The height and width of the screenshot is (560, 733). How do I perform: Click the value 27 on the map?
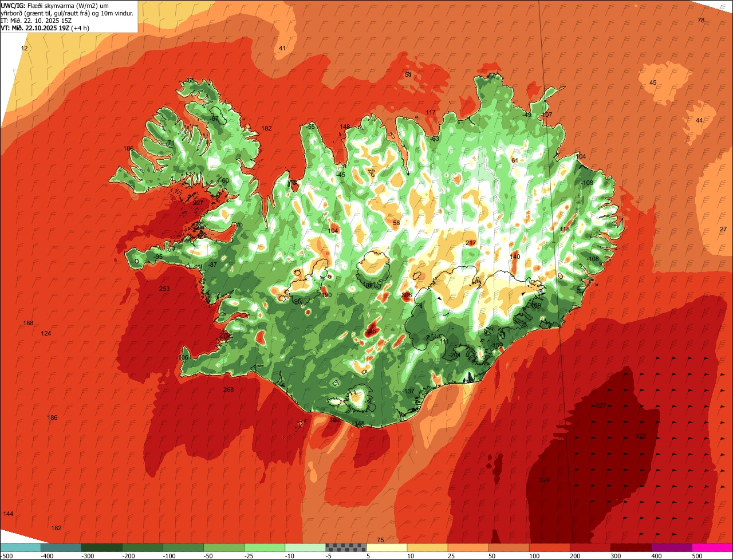tap(723, 230)
